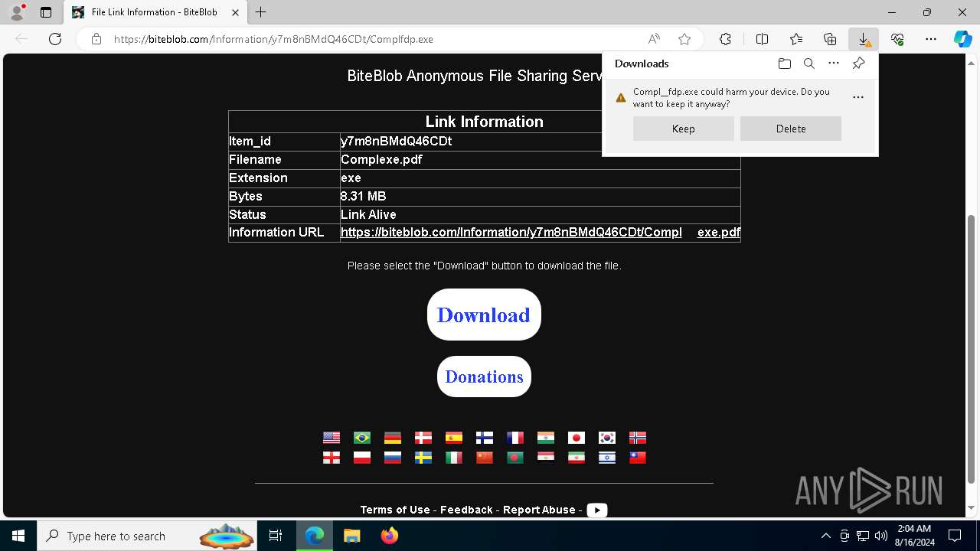
Task: Open more options in Downloads panel header
Action: click(x=834, y=64)
